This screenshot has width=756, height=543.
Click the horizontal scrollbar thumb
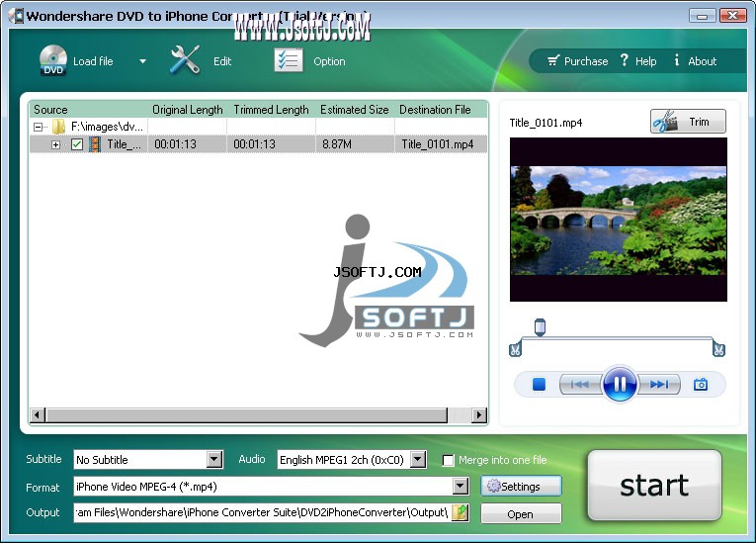pos(246,414)
